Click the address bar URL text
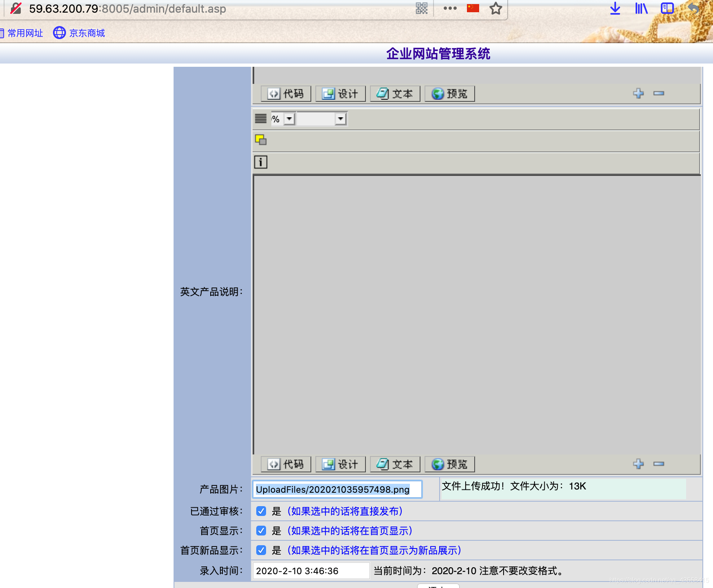The height and width of the screenshot is (588, 713). tap(127, 9)
